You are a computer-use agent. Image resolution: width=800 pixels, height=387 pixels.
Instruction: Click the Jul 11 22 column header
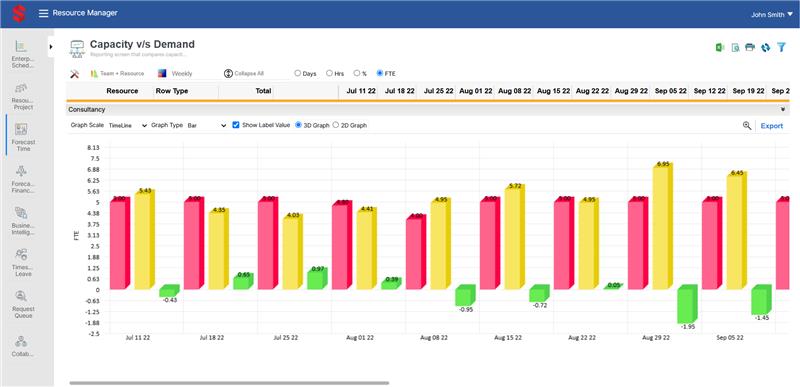pyautogui.click(x=361, y=91)
